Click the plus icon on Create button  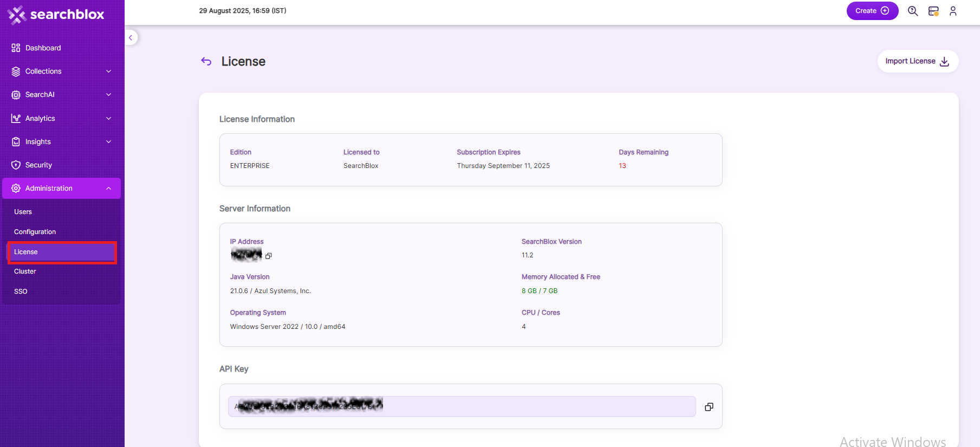(885, 11)
